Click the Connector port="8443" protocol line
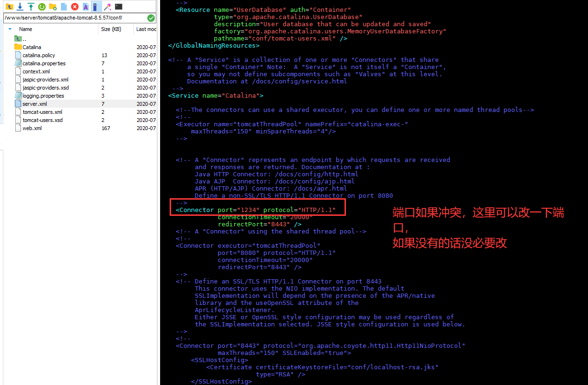The image size is (588, 385). 320,345
